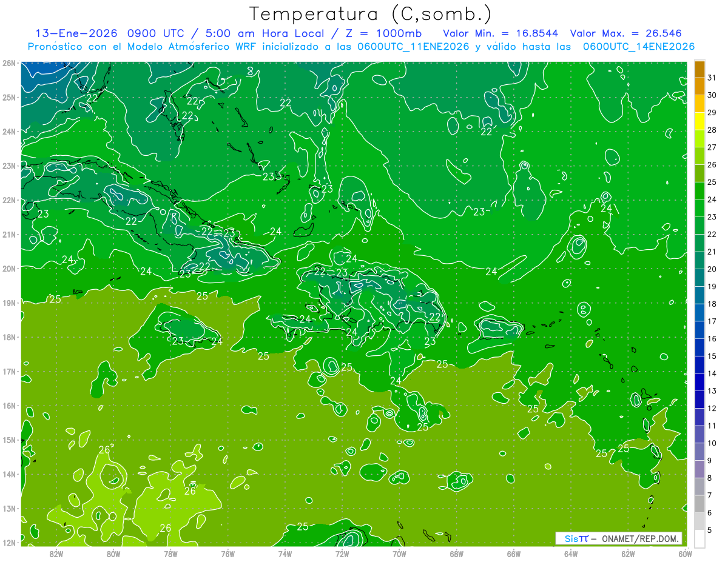Click the 14N latitude axis label

[x=8, y=474]
